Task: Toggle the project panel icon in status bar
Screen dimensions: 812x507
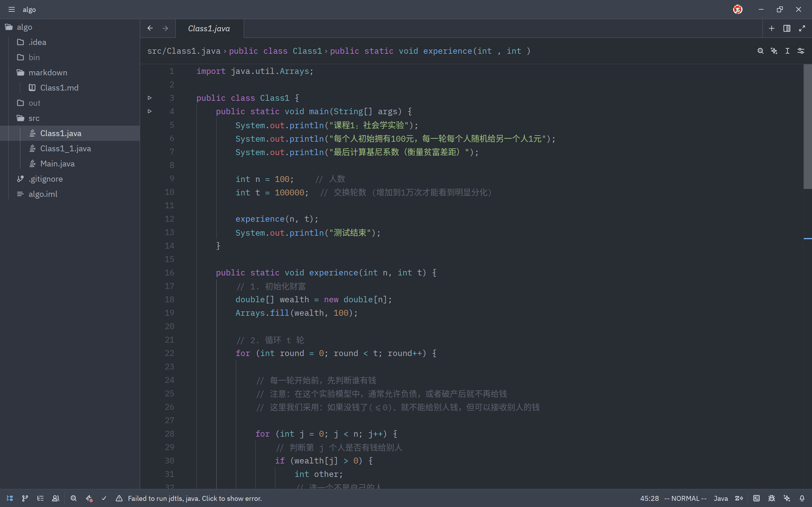Action: pyautogui.click(x=10, y=498)
